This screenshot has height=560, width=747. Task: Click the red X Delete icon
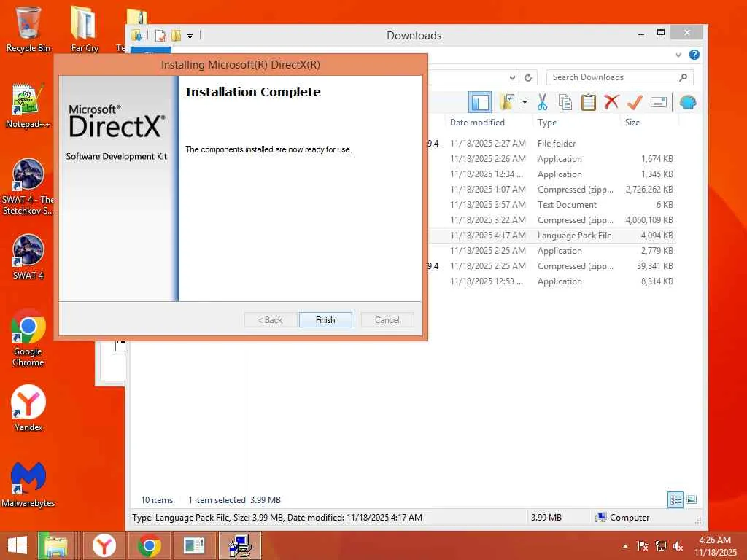click(611, 102)
